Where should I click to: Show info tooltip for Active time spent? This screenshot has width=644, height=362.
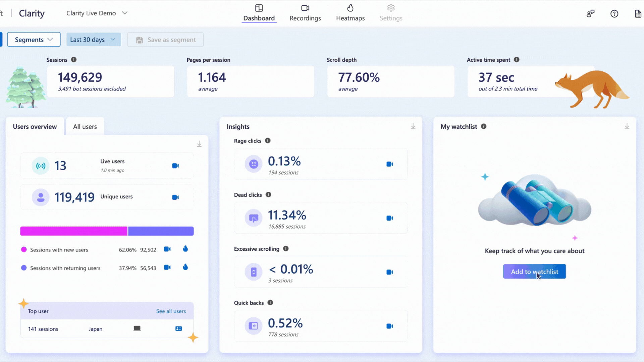click(517, 60)
